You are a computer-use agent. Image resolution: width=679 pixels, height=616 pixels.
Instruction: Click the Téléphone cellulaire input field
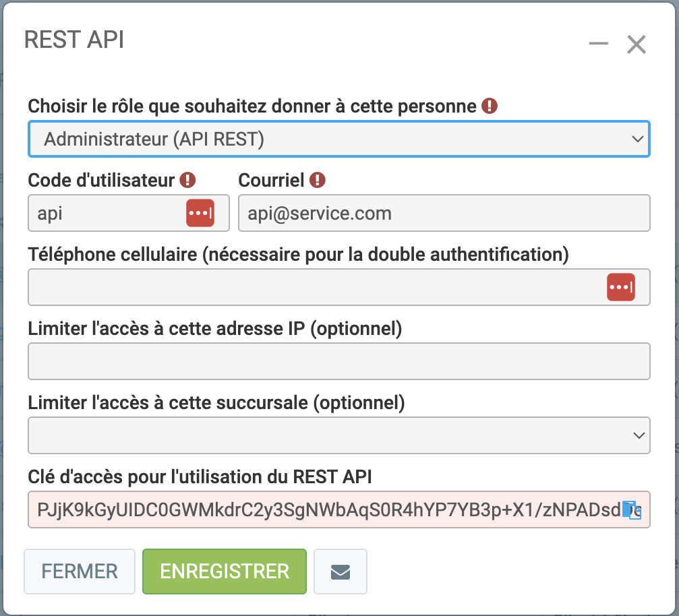tap(310, 287)
